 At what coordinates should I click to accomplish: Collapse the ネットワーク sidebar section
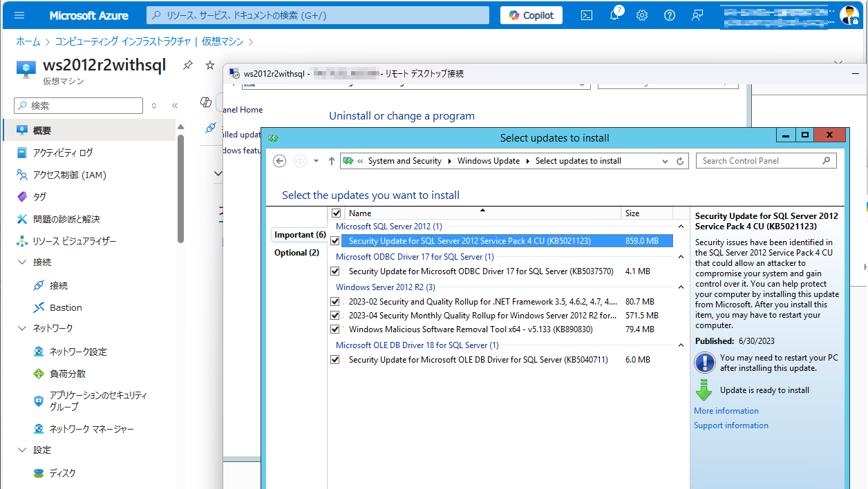23,327
